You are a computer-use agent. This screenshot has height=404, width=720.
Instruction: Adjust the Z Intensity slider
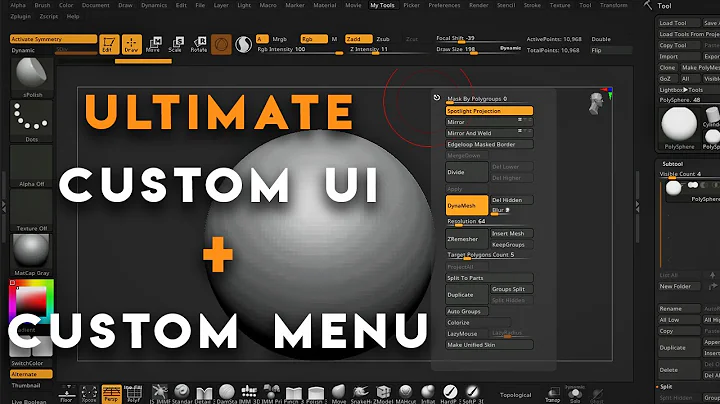click(388, 50)
